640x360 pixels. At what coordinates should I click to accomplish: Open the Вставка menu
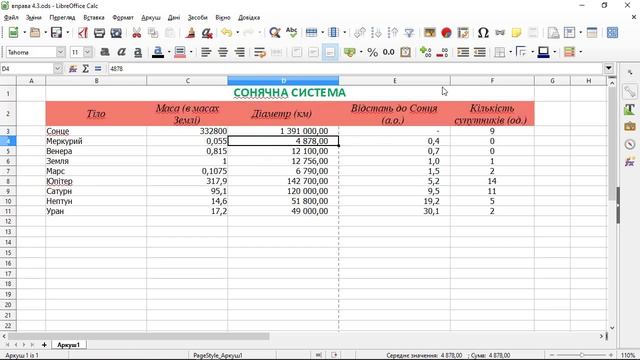[93, 18]
